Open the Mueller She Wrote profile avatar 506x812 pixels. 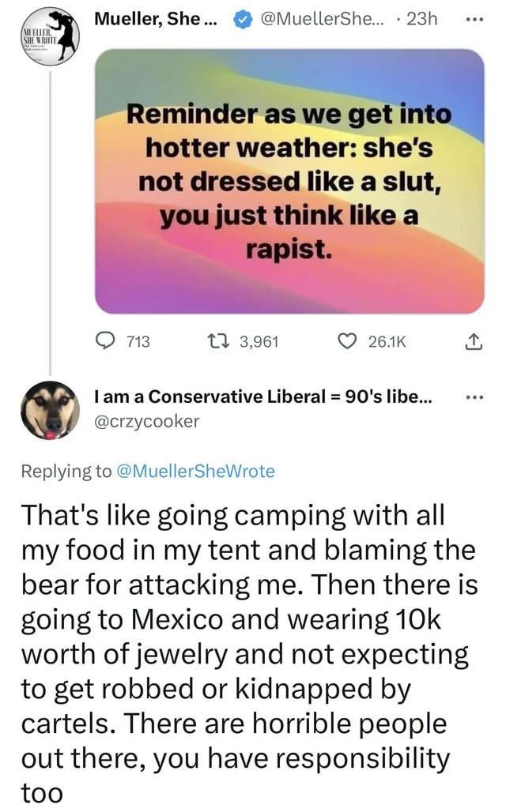click(50, 36)
